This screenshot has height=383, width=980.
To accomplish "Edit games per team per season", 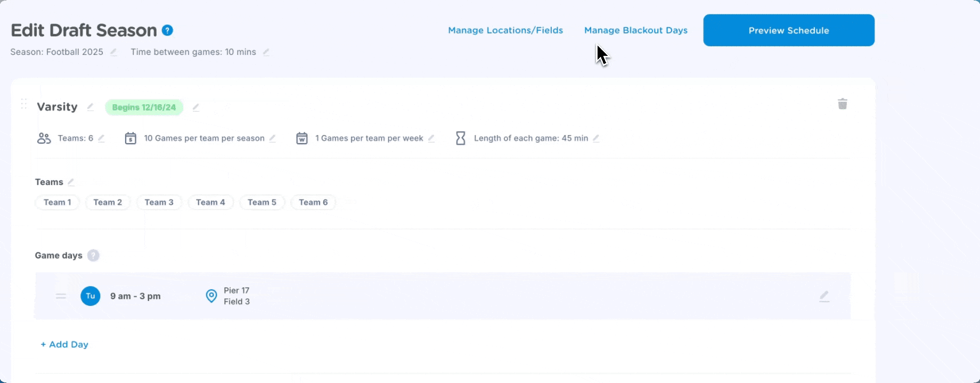I will [272, 138].
